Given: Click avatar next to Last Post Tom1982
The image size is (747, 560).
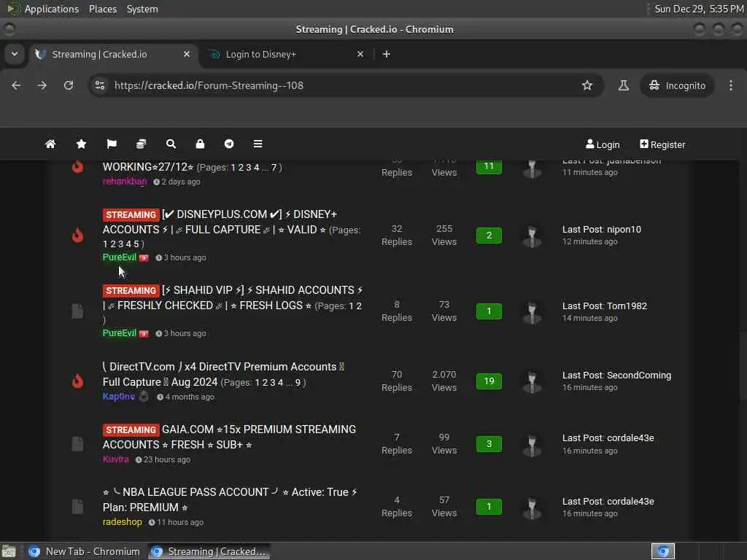Looking at the screenshot, I should 532,312.
